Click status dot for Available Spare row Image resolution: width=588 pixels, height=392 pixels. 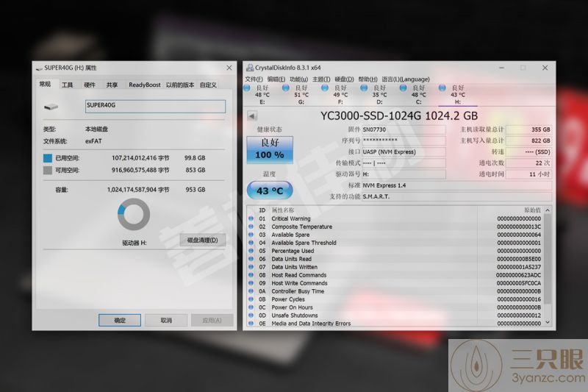251,235
